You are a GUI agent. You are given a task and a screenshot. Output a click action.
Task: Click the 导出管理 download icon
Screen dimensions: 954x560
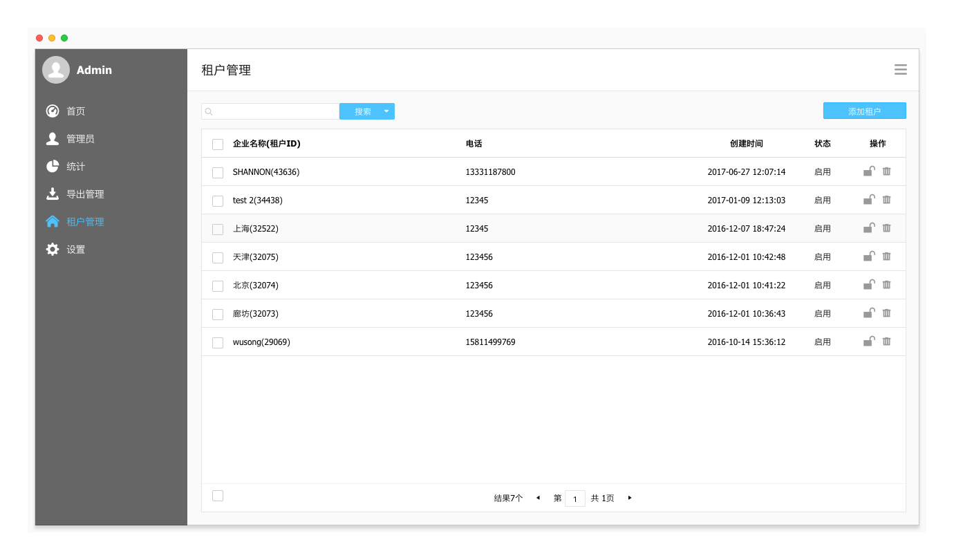tap(53, 194)
